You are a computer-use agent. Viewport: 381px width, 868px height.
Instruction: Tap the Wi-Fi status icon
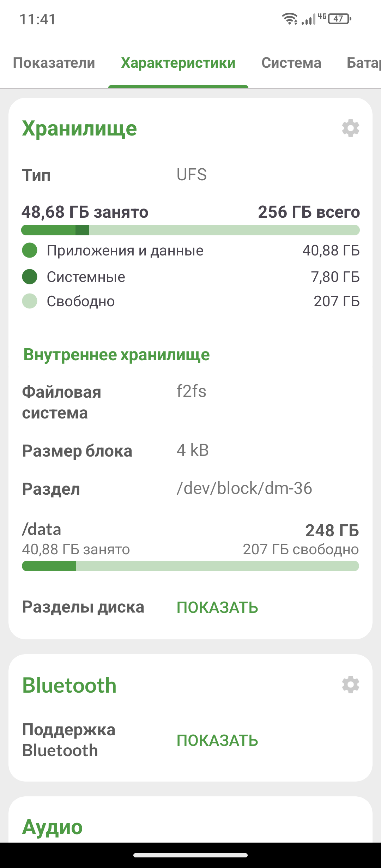(x=290, y=19)
